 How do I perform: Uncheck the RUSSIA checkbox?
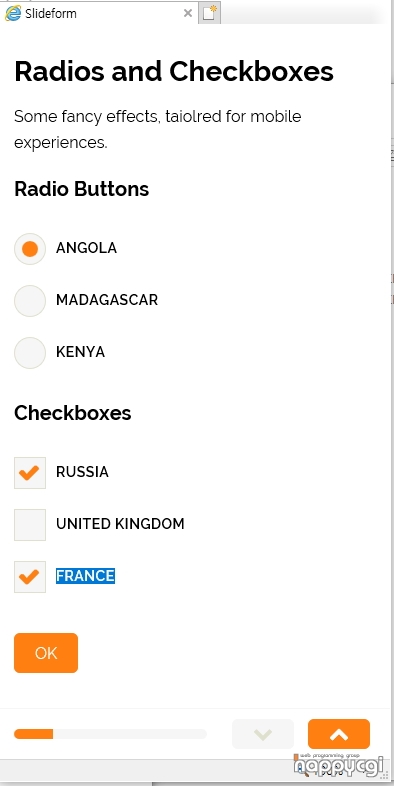point(30,473)
